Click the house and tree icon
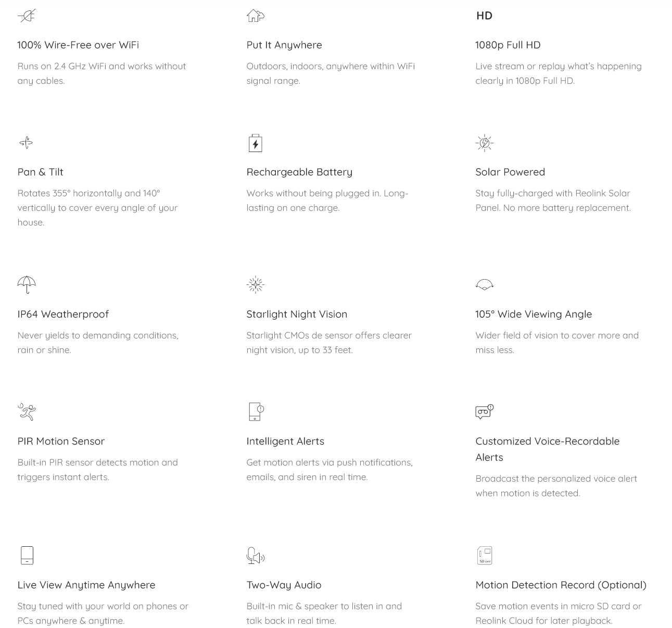This screenshot has height=628, width=672. click(255, 16)
